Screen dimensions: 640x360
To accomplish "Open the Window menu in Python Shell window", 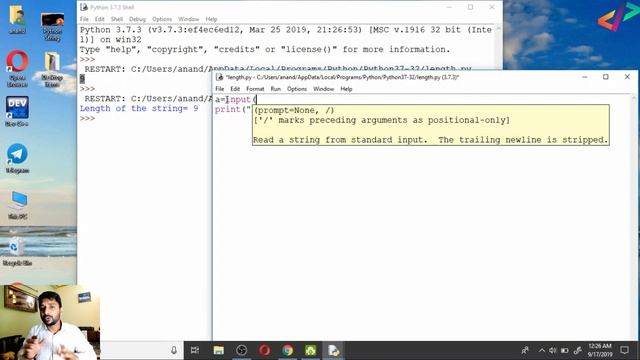I will pos(189,19).
